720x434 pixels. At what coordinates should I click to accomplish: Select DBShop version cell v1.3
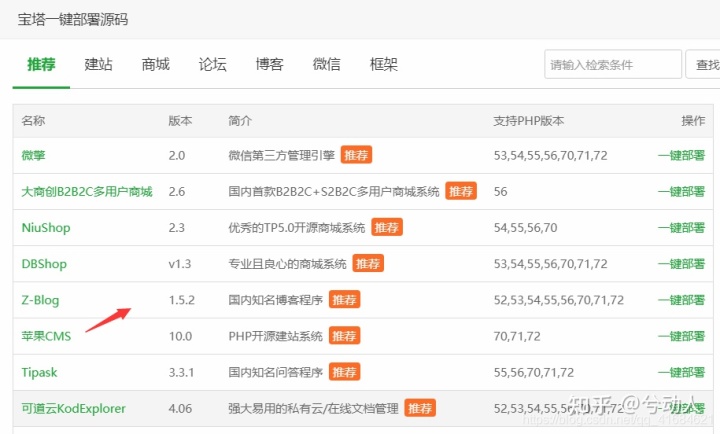pos(180,264)
